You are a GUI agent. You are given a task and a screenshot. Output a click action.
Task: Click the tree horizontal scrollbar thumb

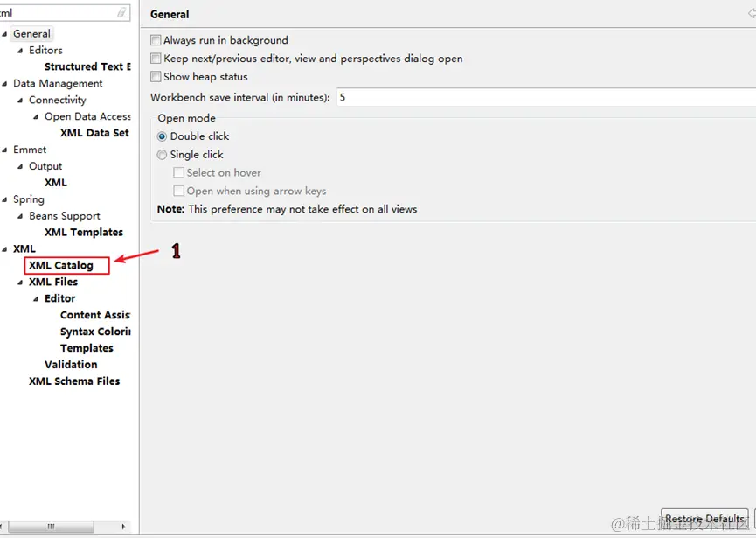click(51, 527)
